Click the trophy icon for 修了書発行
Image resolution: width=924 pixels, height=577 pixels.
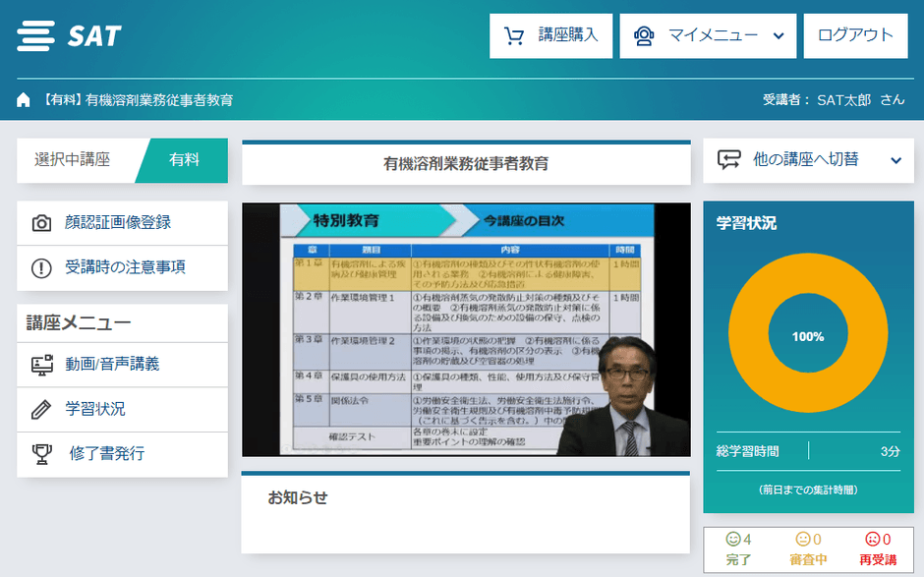[41, 453]
